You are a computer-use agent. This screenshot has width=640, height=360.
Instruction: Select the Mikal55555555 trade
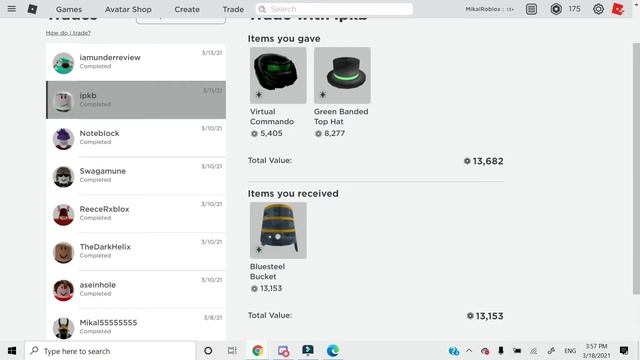coord(136,325)
